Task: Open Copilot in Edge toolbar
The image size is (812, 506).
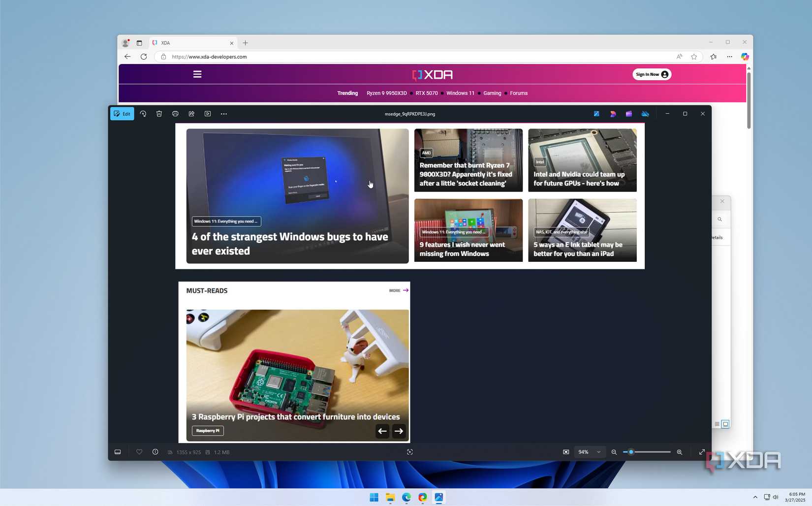Action: [x=745, y=57]
